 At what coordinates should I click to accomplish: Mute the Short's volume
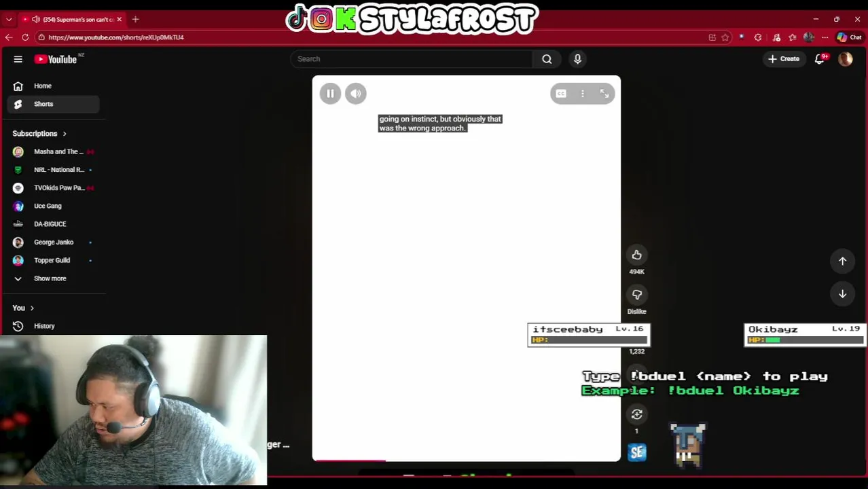pos(356,94)
